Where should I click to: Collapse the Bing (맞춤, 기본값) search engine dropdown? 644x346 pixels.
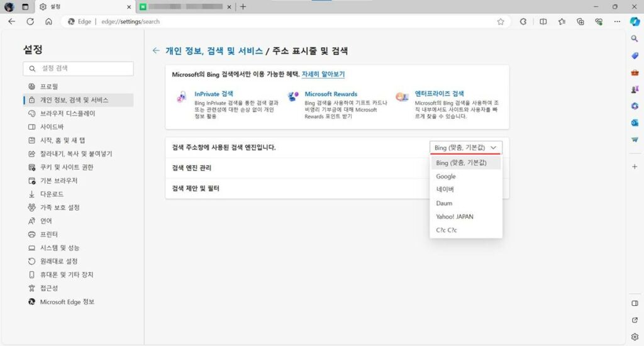coord(466,148)
